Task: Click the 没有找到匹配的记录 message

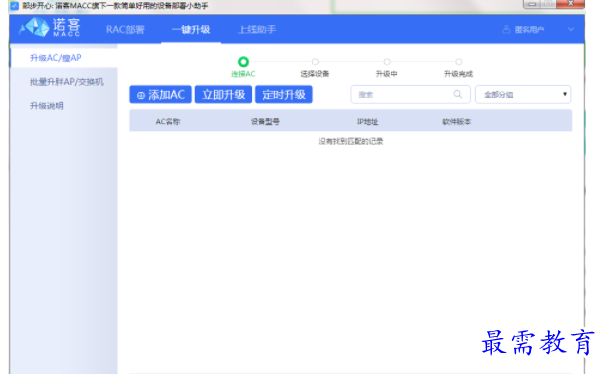Action: tap(351, 141)
